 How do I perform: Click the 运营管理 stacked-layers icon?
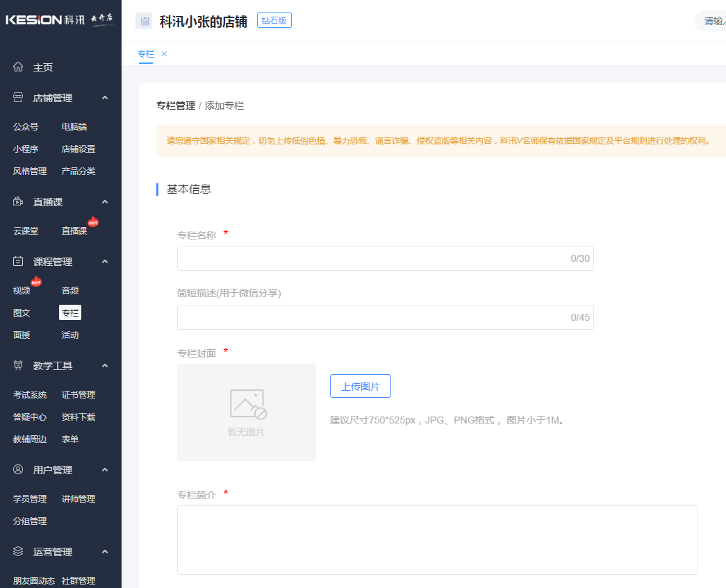point(17,551)
